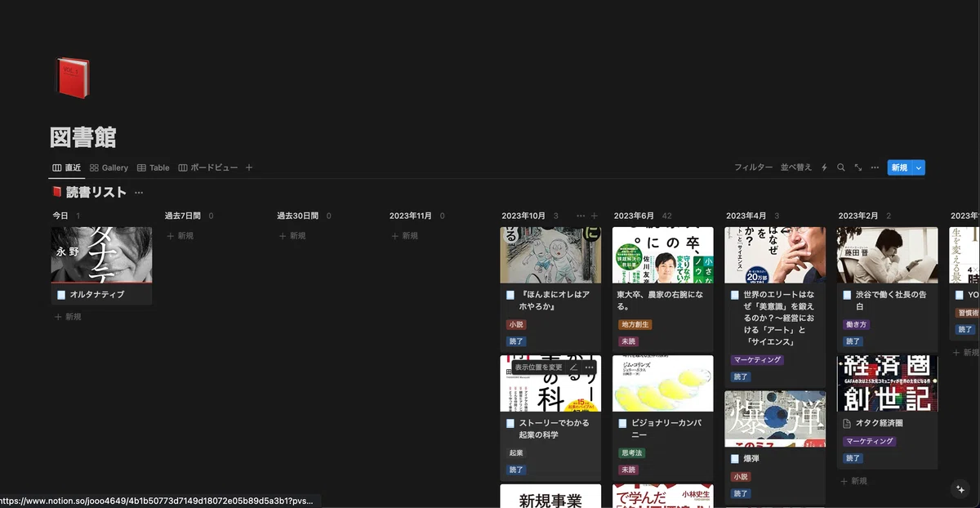980x508 pixels.
Task: Click the 思考法 tag
Action: pyautogui.click(x=632, y=452)
